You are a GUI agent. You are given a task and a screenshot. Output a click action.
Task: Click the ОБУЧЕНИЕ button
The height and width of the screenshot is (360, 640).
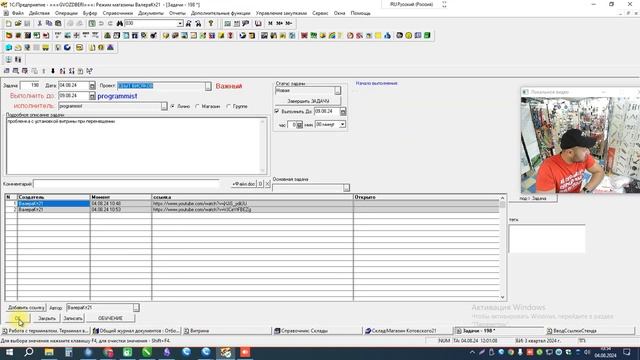point(110,318)
